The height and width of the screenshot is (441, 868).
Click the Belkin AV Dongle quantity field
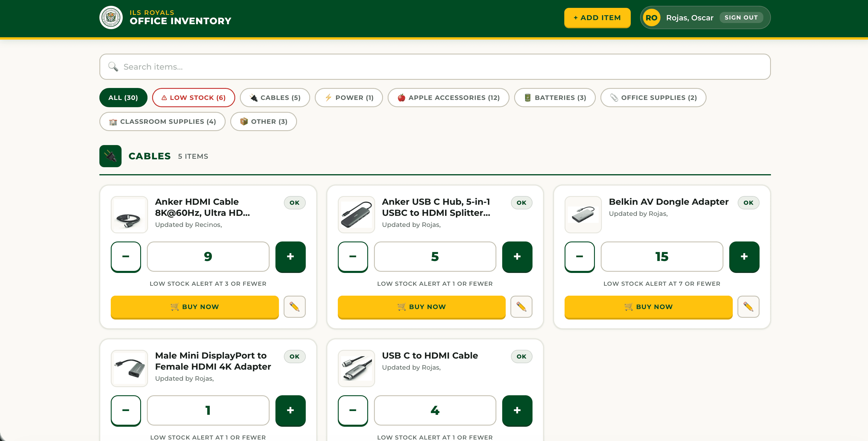(662, 257)
